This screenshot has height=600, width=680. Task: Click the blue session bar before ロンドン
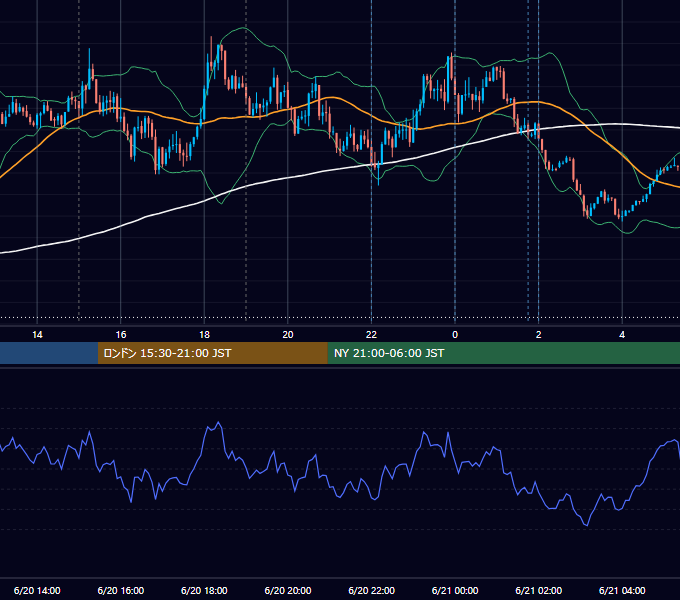point(49,353)
